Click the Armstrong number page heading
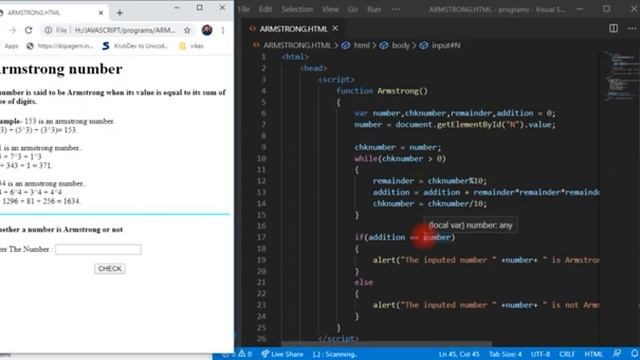Image resolution: width=640 pixels, height=360 pixels. pos(61,69)
